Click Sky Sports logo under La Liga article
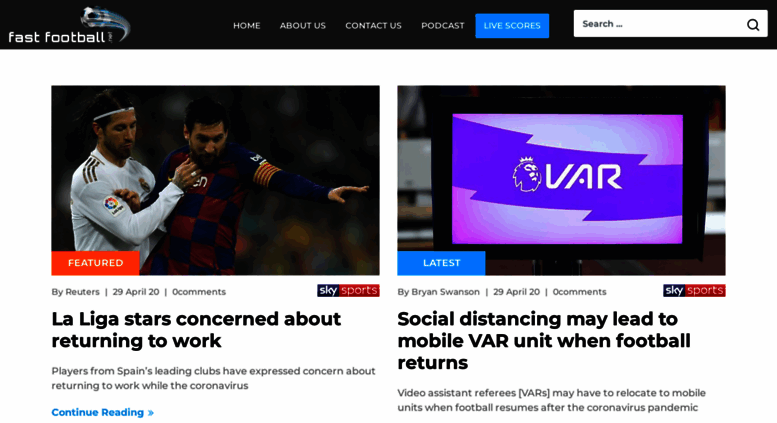The width and height of the screenshot is (777, 423). 348,291
